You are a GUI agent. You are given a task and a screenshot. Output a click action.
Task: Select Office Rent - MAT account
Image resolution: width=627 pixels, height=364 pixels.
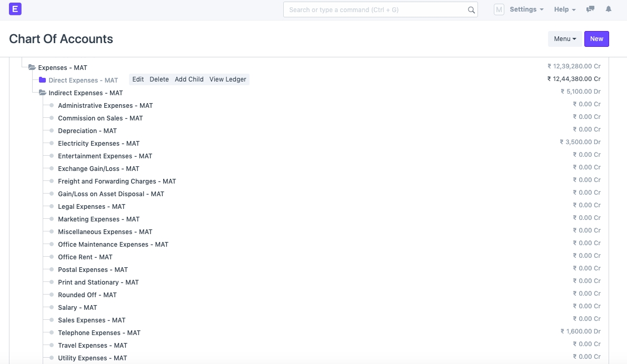tap(85, 257)
